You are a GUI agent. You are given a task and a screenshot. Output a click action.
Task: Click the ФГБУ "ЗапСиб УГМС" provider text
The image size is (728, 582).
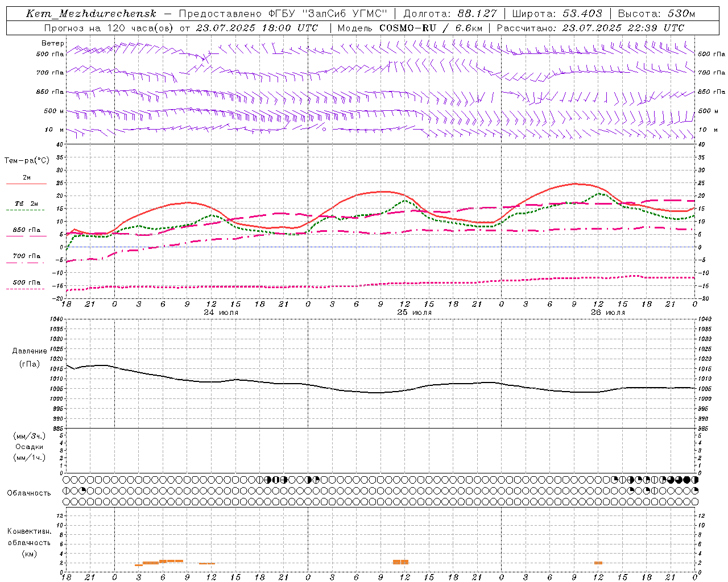click(x=327, y=14)
